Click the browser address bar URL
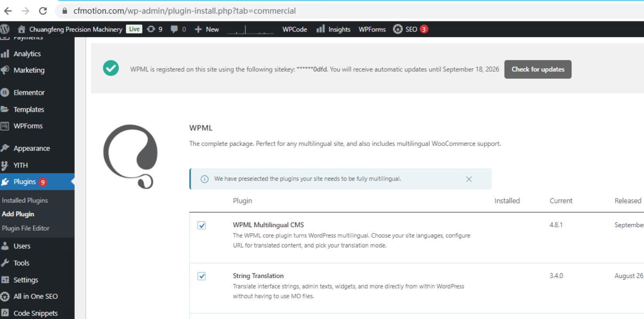Image resolution: width=644 pixels, height=319 pixels. pos(184,11)
